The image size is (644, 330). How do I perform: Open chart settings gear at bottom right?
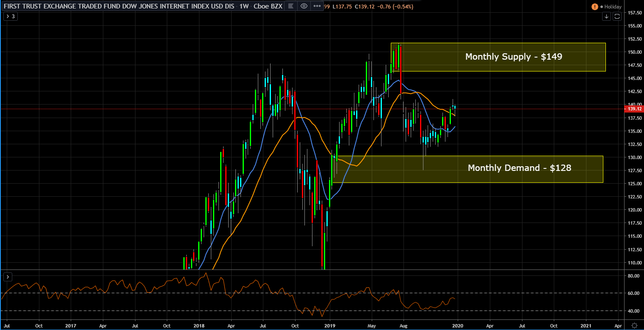click(x=634, y=326)
